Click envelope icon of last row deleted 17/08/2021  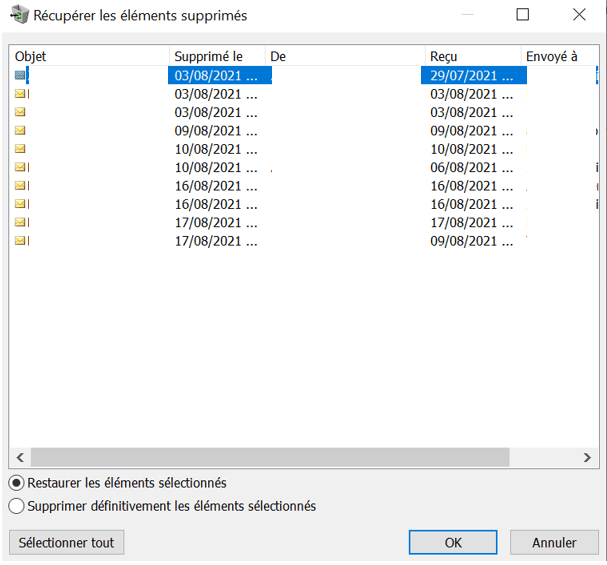click(20, 241)
